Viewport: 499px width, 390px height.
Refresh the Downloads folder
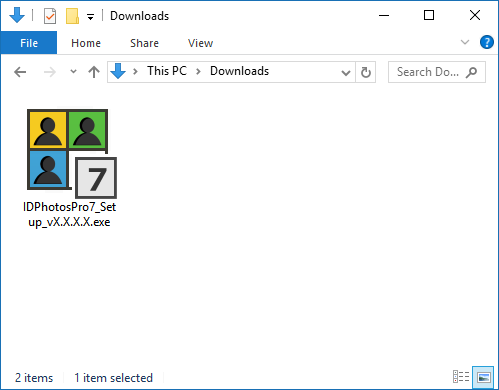(x=366, y=72)
